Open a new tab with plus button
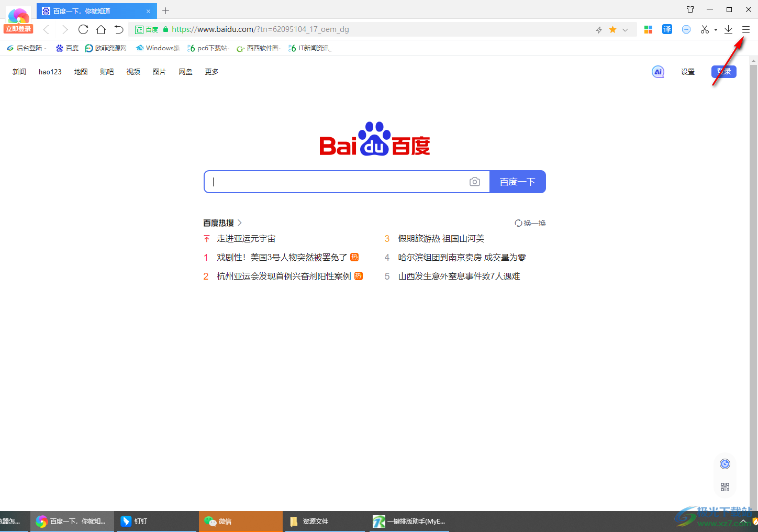 [166, 10]
